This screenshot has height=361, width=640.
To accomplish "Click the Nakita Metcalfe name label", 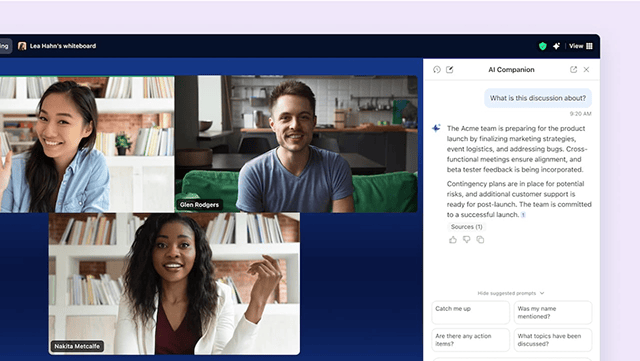I will pyautogui.click(x=77, y=346).
